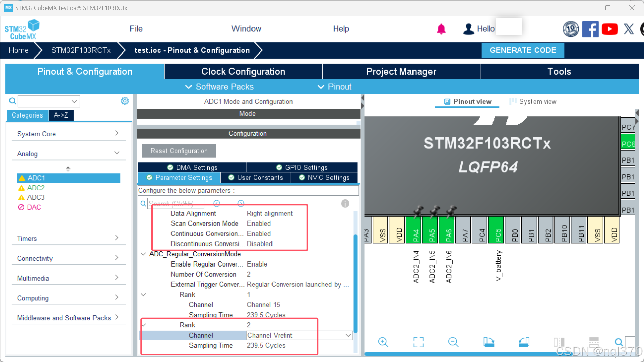This screenshot has width=644, height=362.
Task: Select ADC2 in the Analog list
Action: point(36,188)
